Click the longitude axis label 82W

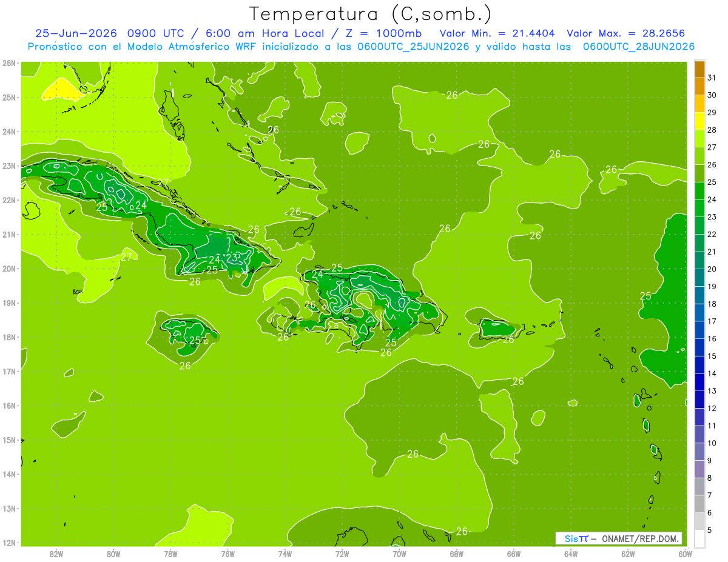[56, 554]
